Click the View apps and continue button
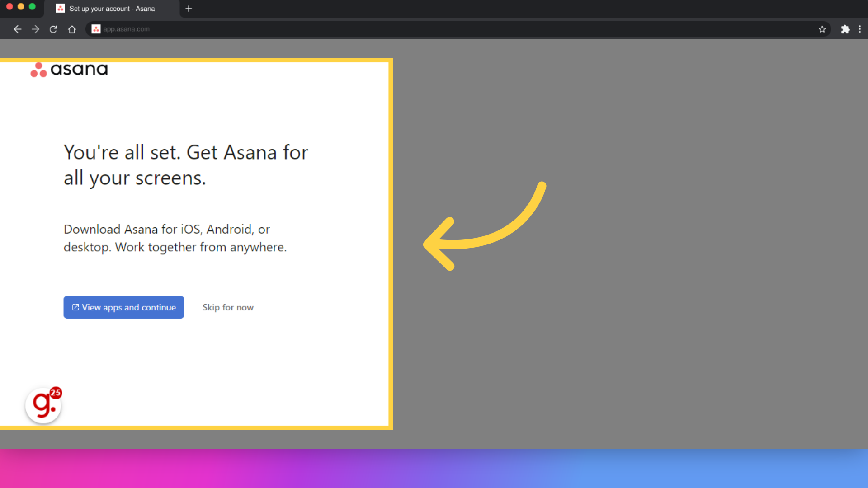The height and width of the screenshot is (488, 868). pyautogui.click(x=123, y=307)
